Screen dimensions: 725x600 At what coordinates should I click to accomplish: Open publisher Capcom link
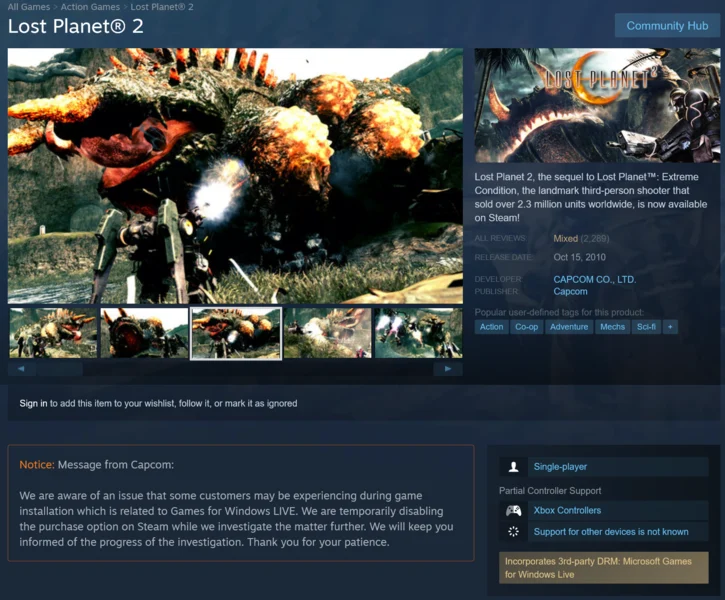coord(570,292)
